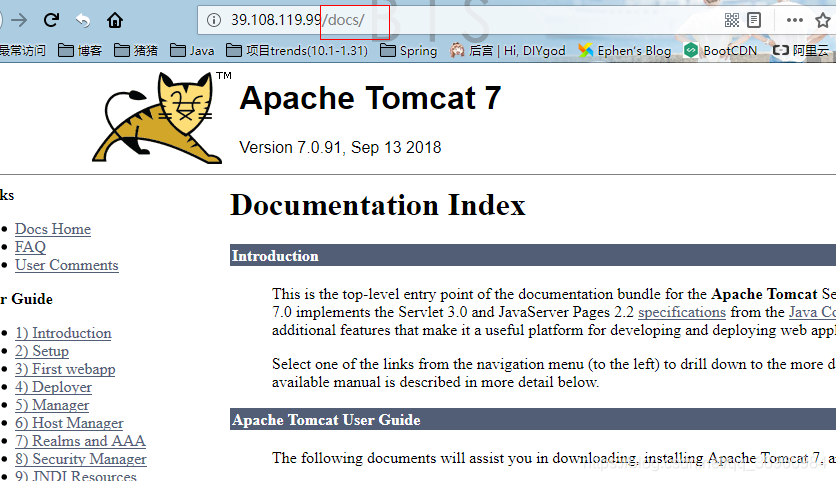Open 4) Deployer guide link
Image resolution: width=836 pixels, height=481 pixels.
tap(53, 387)
